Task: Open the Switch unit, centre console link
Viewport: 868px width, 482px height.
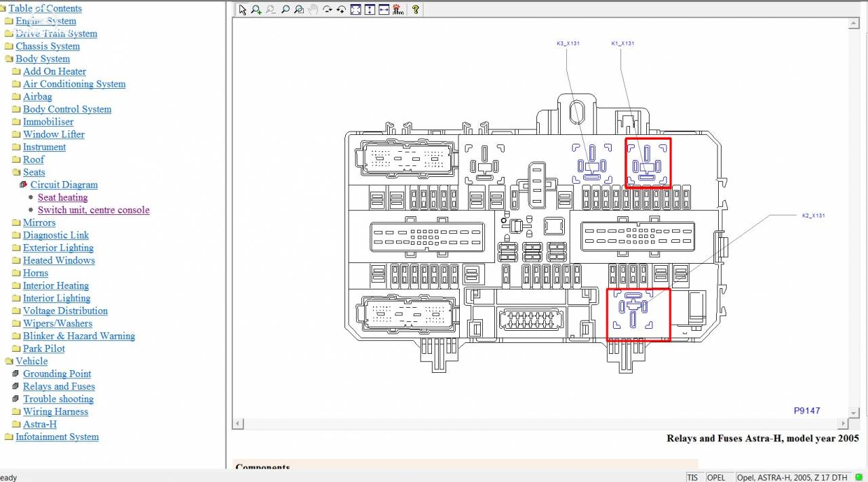Action: (x=94, y=210)
